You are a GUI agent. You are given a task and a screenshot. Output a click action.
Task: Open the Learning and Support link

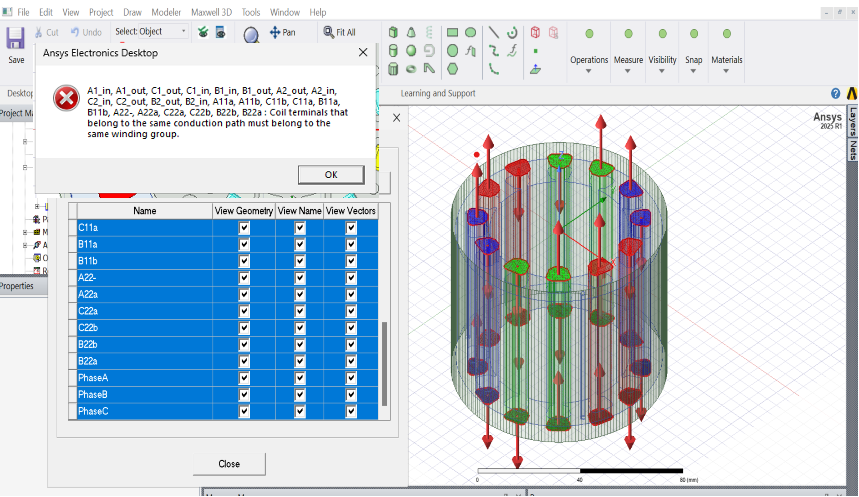438,94
